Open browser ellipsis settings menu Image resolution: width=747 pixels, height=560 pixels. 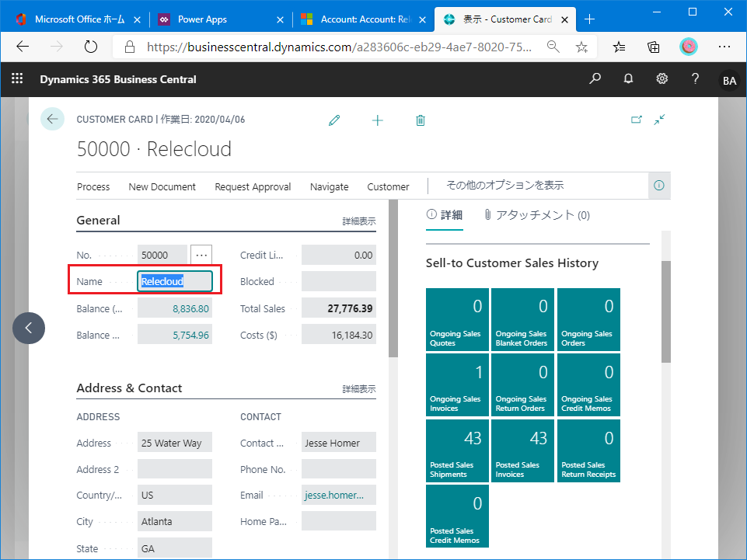[x=724, y=47]
